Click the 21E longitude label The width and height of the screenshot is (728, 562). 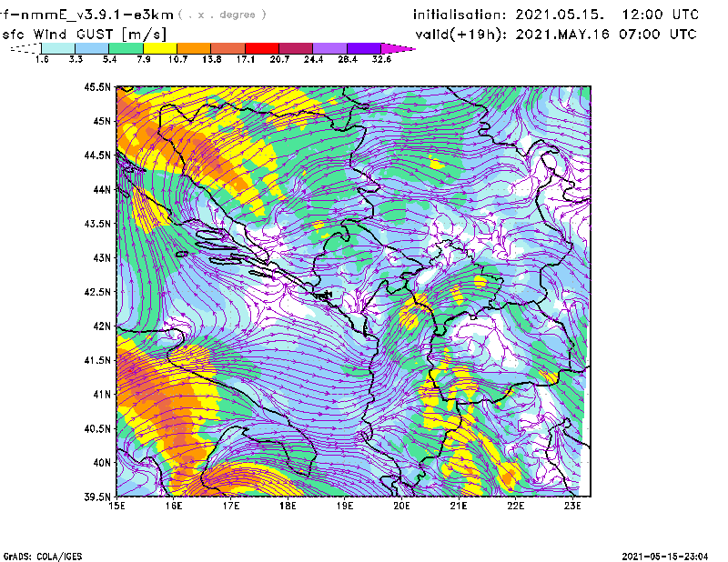click(x=459, y=506)
